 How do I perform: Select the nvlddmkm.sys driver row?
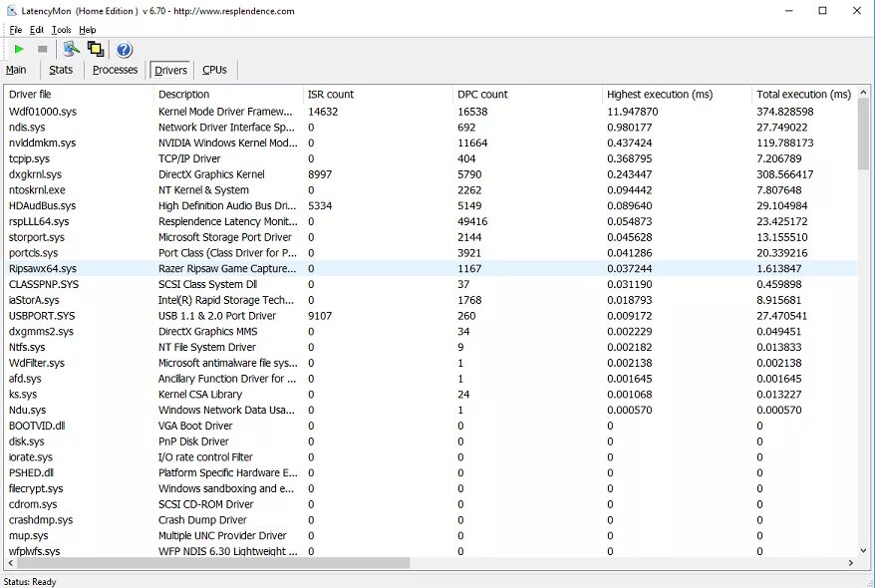(x=431, y=143)
